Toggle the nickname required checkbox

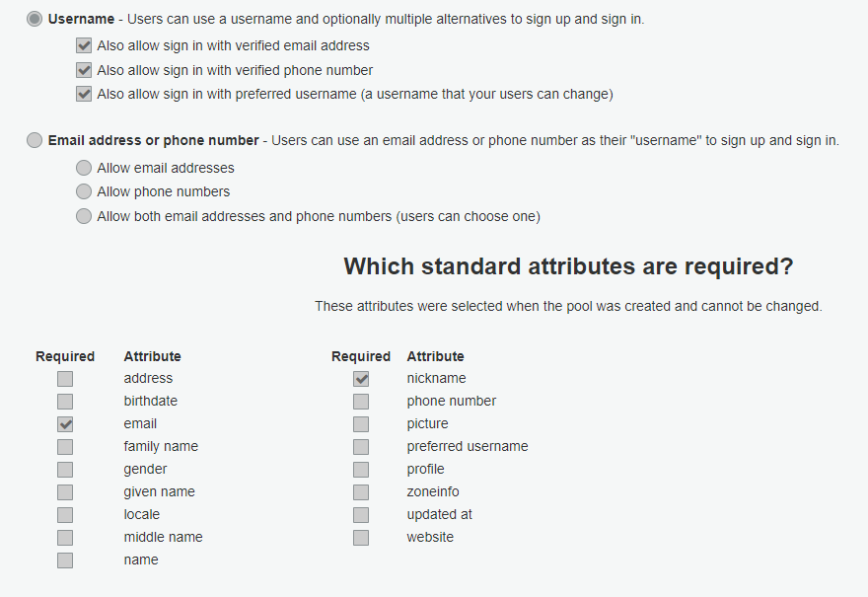coord(361,379)
